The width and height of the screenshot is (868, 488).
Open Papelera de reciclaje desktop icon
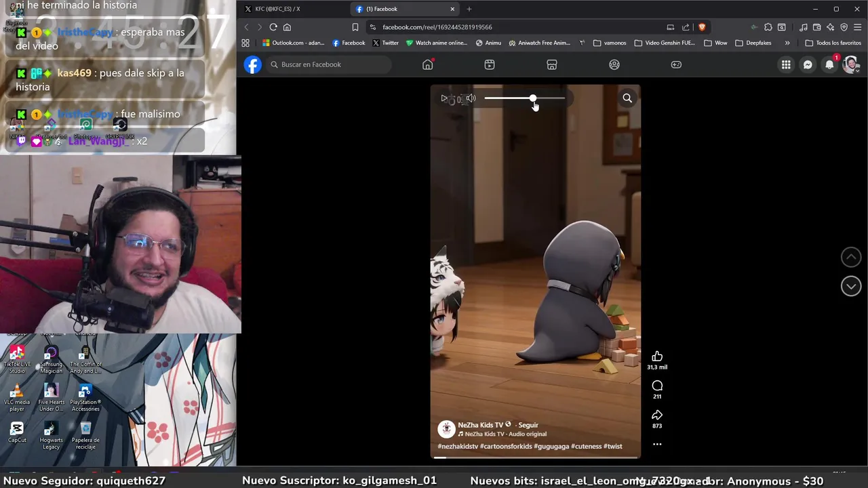coord(85,436)
